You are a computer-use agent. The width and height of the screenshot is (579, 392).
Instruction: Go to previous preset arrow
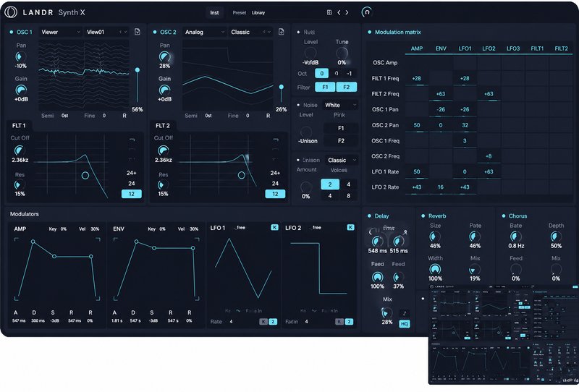[339, 12]
